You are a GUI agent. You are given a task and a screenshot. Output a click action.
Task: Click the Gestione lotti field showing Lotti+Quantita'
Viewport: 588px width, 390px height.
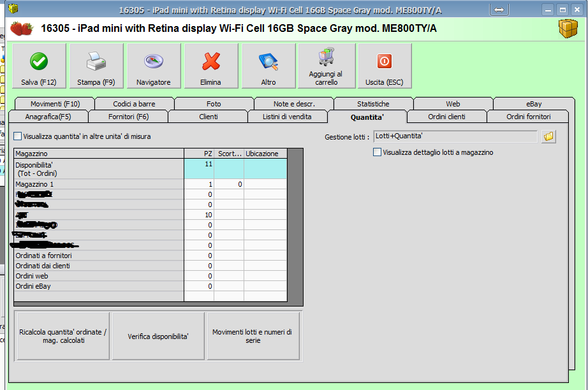coord(455,136)
